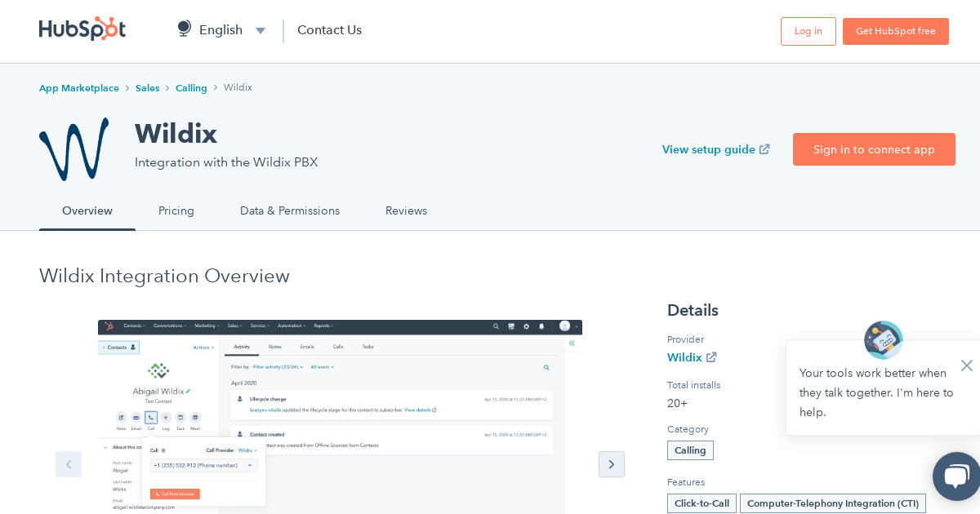Viewport: 980px width, 514px height.
Task: Click the external-link icon next to Wildix provider
Action: coord(710,357)
